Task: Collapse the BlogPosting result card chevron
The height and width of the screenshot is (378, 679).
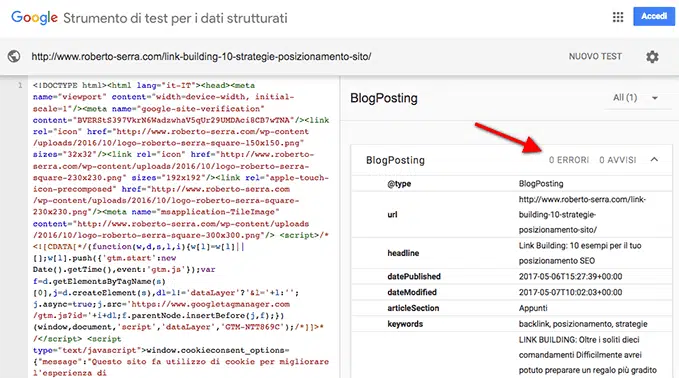Action: point(654,160)
